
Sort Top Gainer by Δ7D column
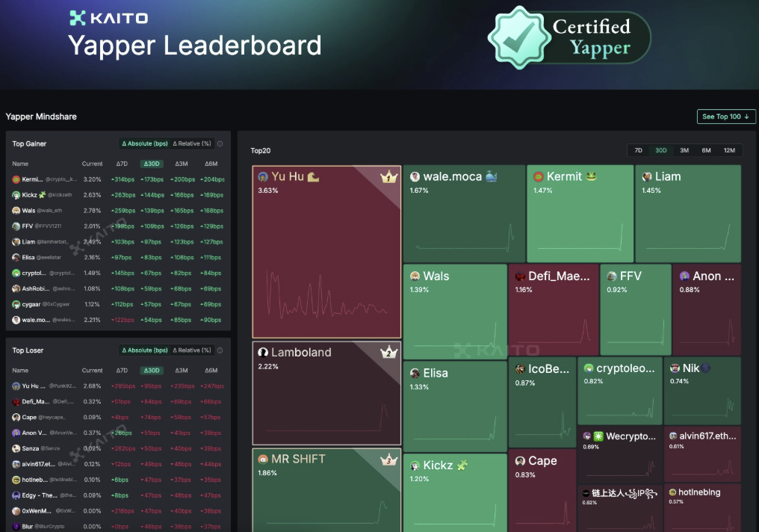pos(122,164)
